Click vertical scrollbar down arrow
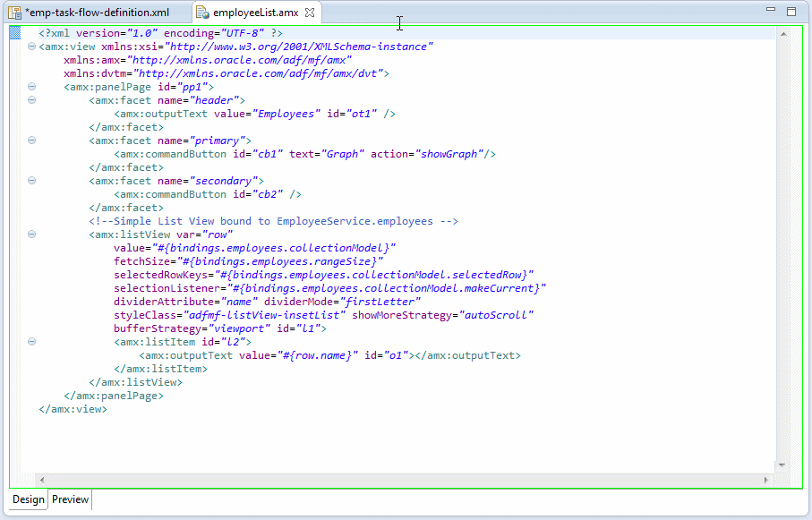The height and width of the screenshot is (520, 812). (x=782, y=465)
